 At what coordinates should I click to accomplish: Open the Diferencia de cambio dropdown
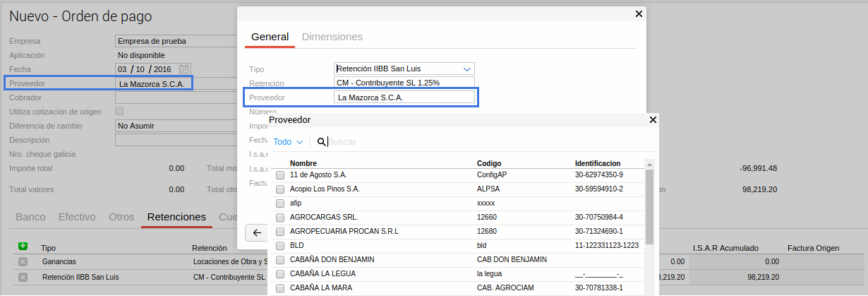point(176,126)
